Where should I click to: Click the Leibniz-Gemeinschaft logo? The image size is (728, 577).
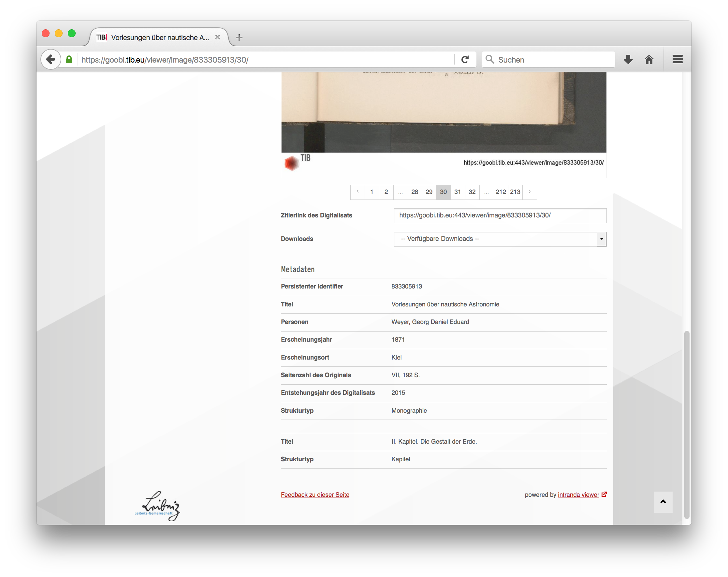pos(157,506)
